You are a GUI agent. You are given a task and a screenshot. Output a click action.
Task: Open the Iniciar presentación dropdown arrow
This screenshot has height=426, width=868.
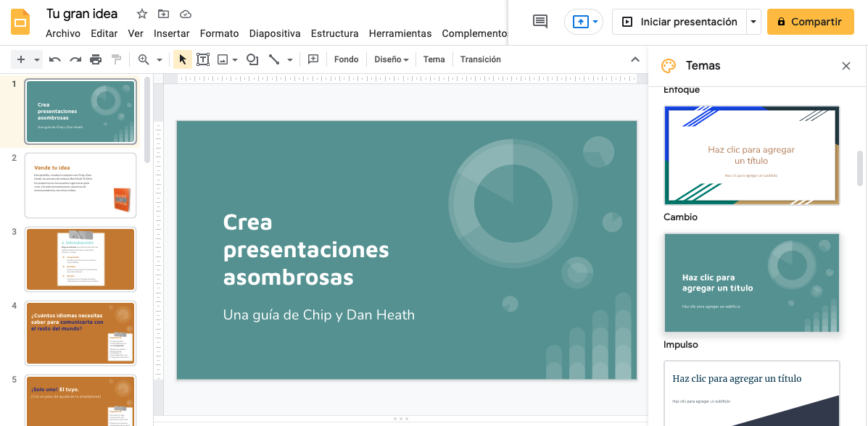pyautogui.click(x=753, y=22)
